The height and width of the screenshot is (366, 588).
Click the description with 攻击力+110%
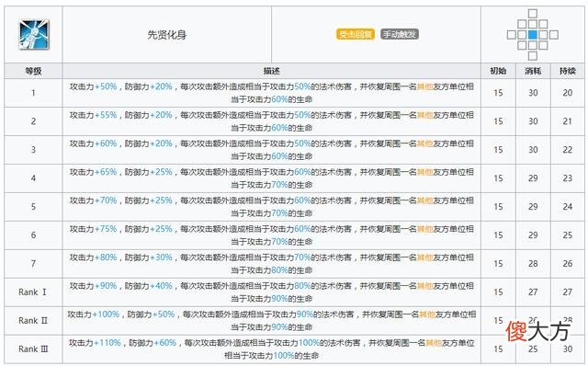coord(272,349)
